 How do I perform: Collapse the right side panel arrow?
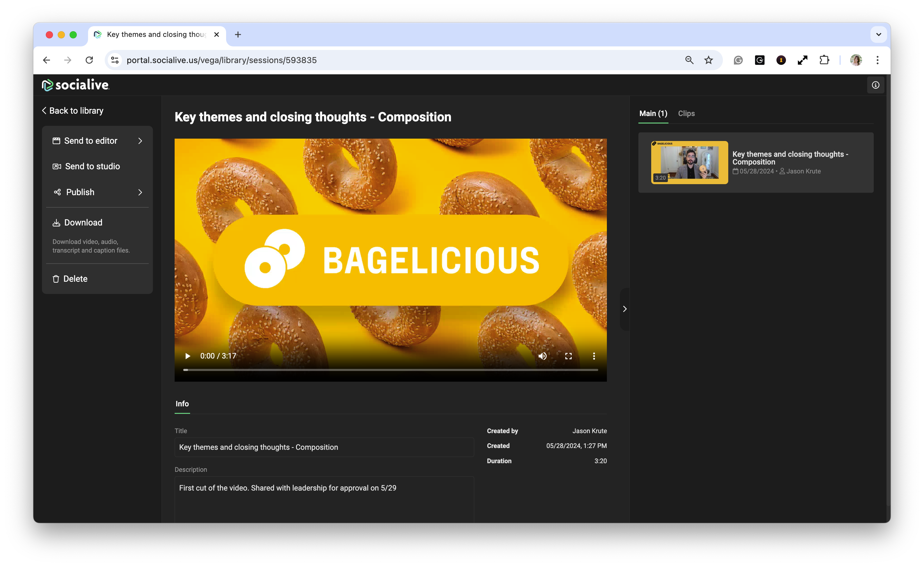click(x=624, y=309)
